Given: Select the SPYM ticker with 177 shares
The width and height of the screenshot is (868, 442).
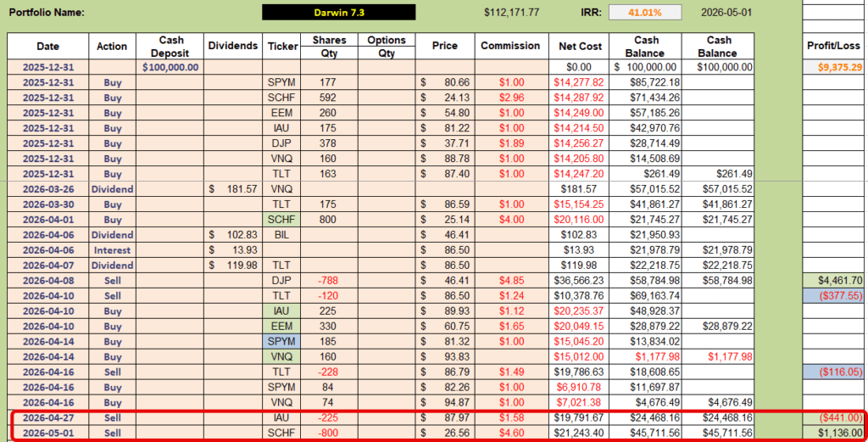Looking at the screenshot, I should (281, 82).
